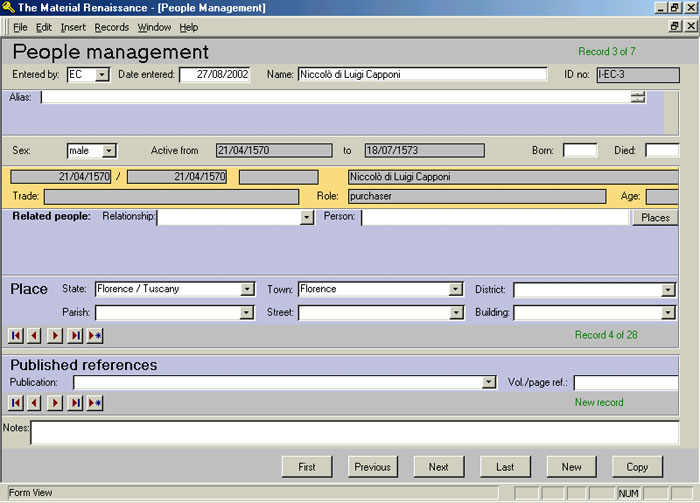Open the Publication dropdown

(489, 382)
